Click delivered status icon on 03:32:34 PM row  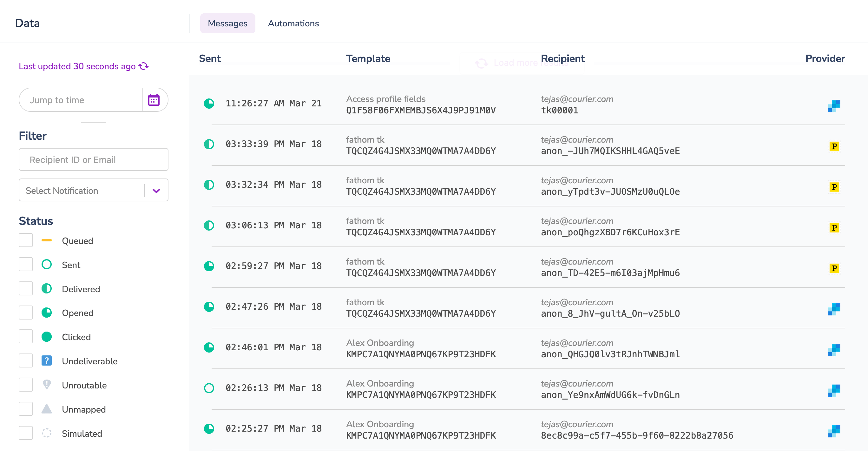pyautogui.click(x=209, y=185)
